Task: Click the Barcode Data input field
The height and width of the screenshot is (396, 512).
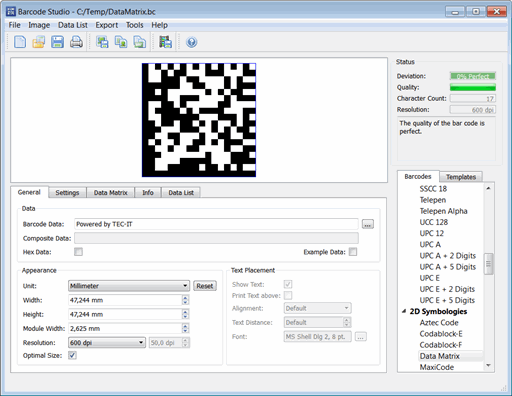Action: coord(216,224)
